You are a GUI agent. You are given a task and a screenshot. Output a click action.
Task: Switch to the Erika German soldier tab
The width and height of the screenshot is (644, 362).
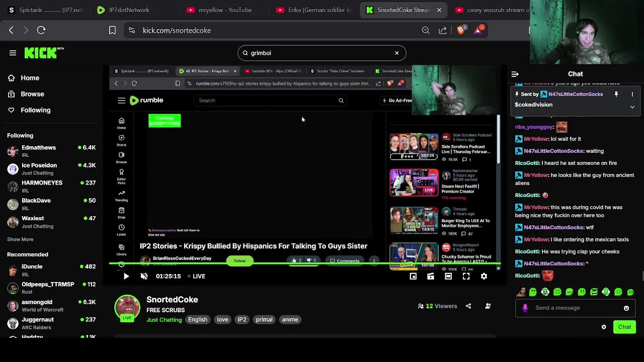[314, 10]
